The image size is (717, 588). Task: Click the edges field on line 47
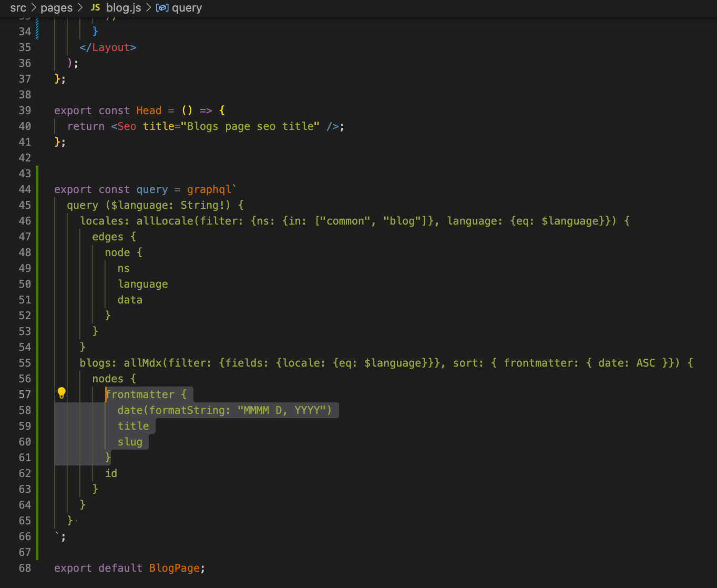[108, 237]
